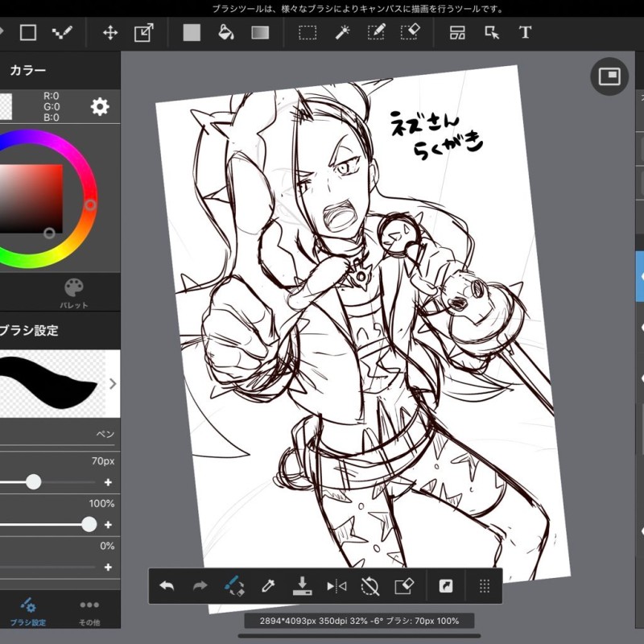Expand brush preview with right chevron

point(113,384)
